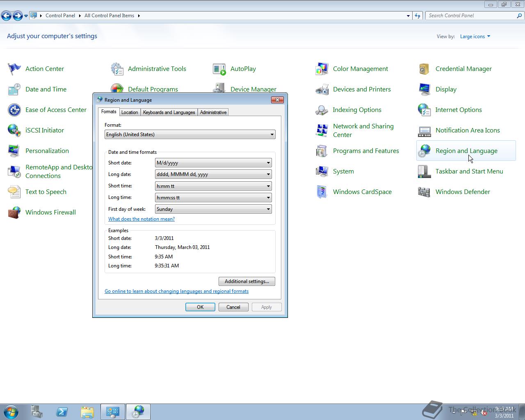Click the Forward navigation arrow
The image size is (525, 420).
coord(18,16)
